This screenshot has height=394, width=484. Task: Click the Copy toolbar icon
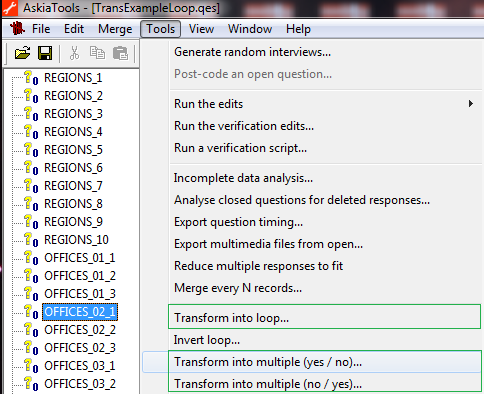click(x=97, y=53)
